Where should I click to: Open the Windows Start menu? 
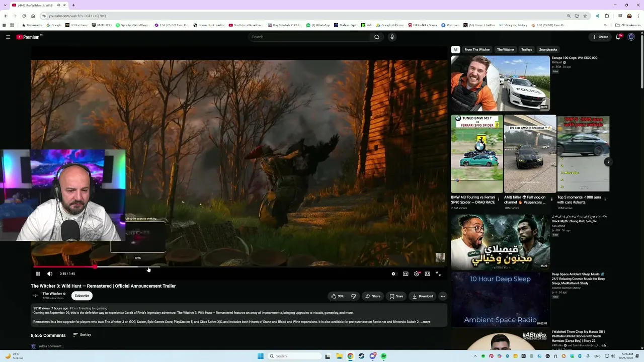260,356
